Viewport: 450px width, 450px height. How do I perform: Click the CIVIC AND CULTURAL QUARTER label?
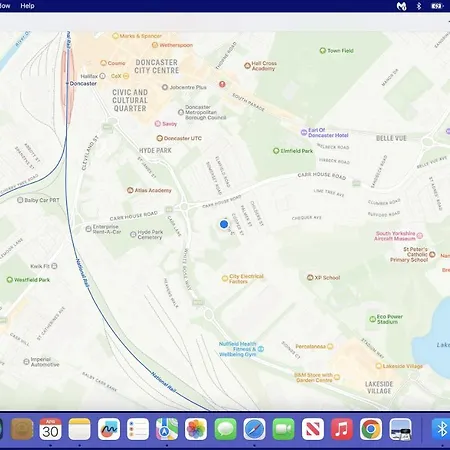(x=130, y=100)
